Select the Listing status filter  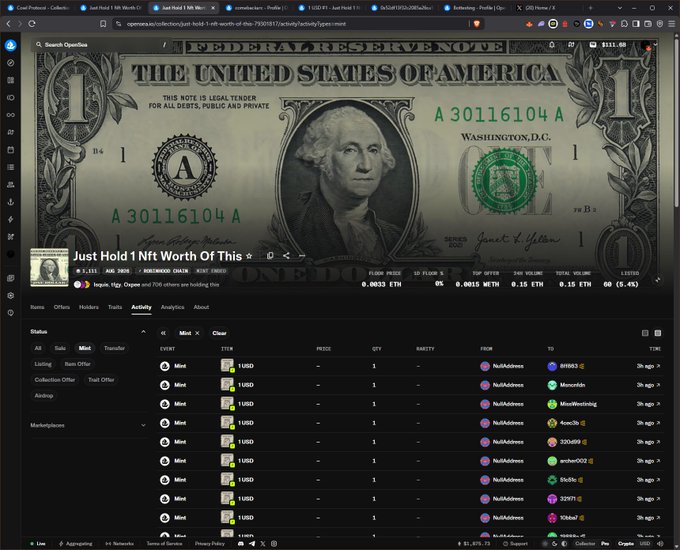coord(43,364)
